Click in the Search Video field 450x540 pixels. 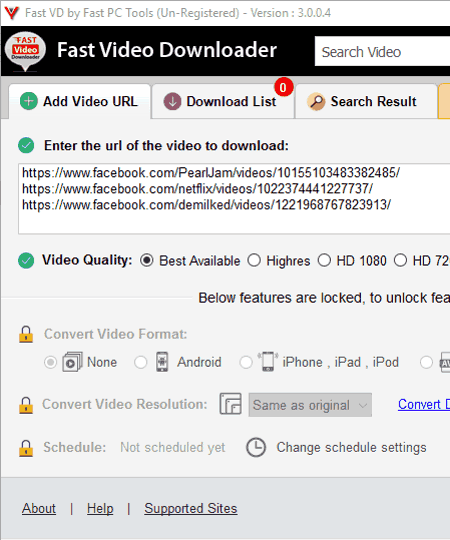coord(382,51)
